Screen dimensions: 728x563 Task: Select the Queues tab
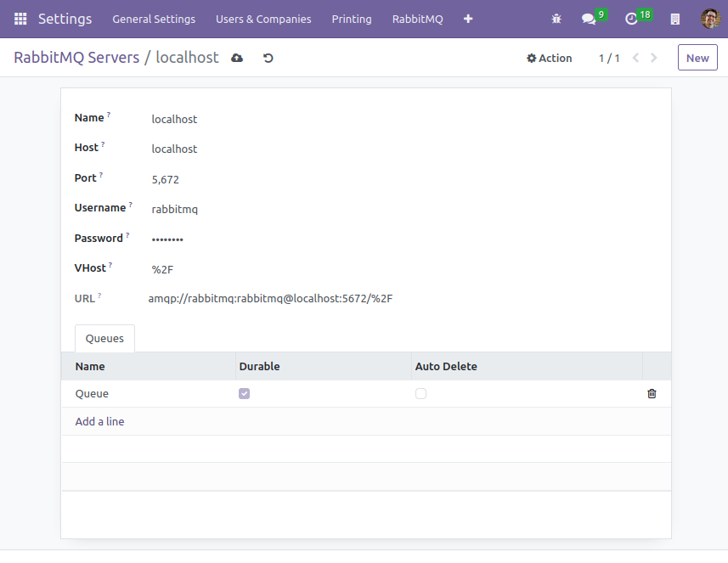click(104, 338)
